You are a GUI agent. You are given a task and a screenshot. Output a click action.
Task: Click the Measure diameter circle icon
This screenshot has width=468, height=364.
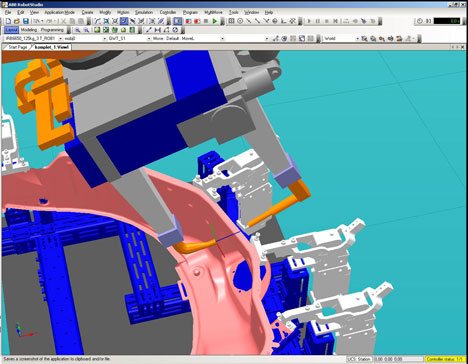pyautogui.click(x=175, y=30)
